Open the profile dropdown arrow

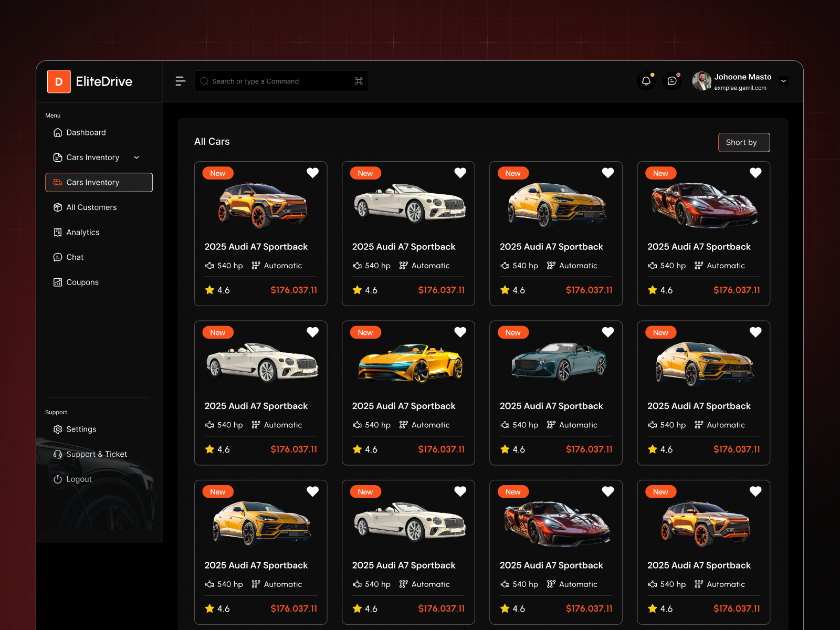[x=783, y=81]
